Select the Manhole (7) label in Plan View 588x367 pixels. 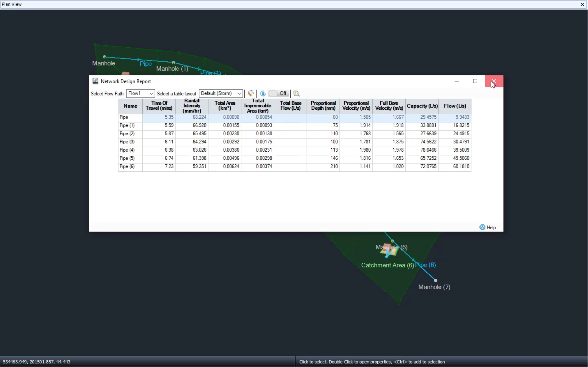click(434, 287)
